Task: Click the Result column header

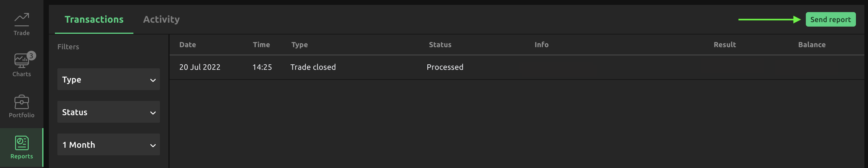Action: (x=724, y=45)
